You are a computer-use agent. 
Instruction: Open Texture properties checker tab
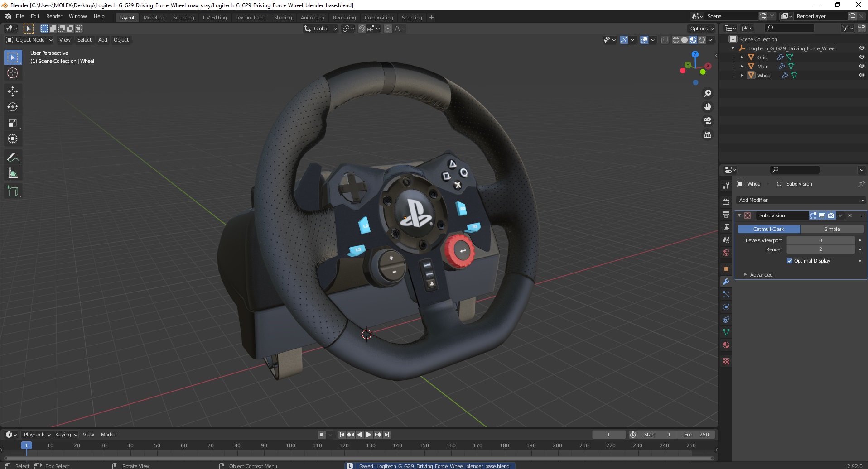tap(726, 361)
